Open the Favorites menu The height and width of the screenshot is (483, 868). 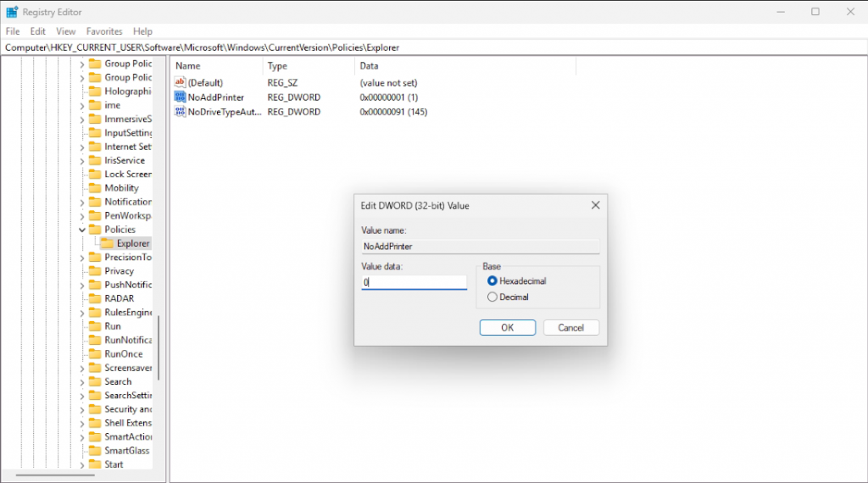[104, 31]
